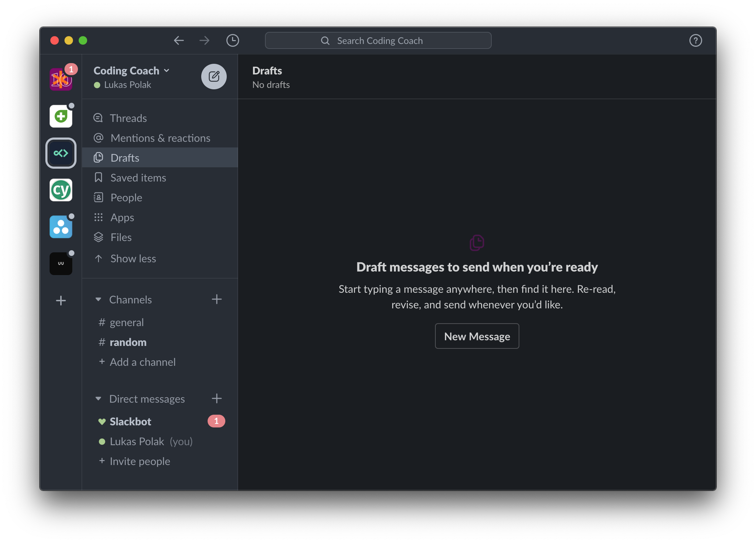The height and width of the screenshot is (543, 756).
Task: Open Threads in the sidebar
Action: (x=128, y=118)
